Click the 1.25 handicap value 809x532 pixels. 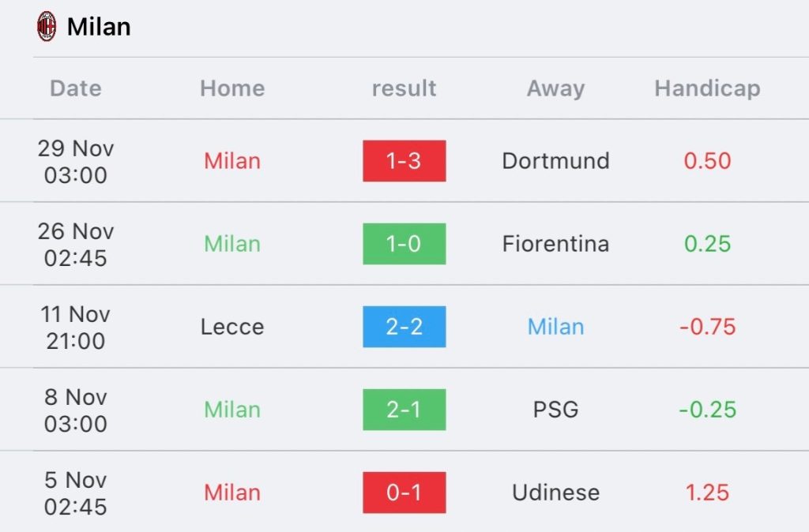(707, 493)
